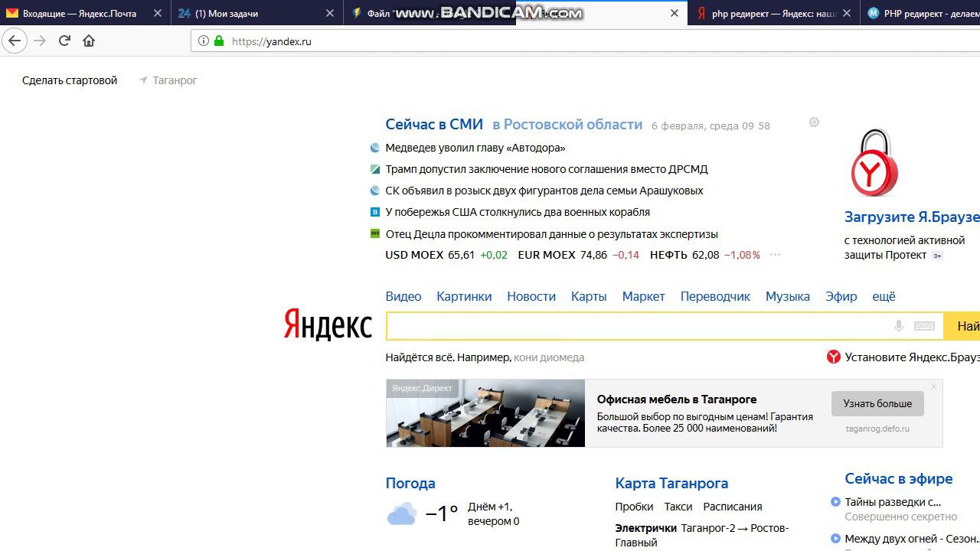Screen dimensions: 980x551
Task: Start voice search with the microphone icon
Action: click(x=899, y=326)
